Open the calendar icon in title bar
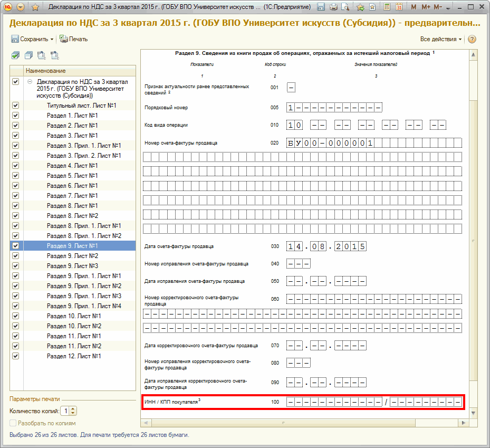Image resolution: width=490 pixels, height=448 pixels. click(399, 6)
